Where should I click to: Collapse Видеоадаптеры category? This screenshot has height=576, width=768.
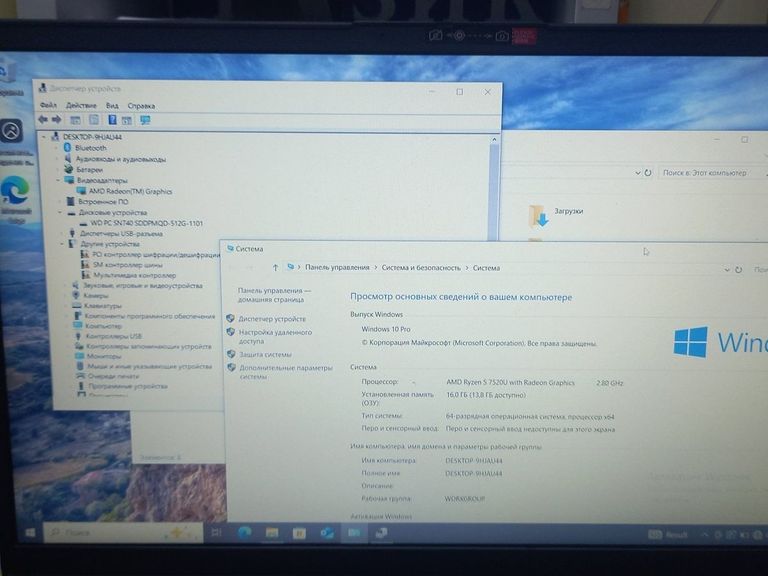pos(58,180)
